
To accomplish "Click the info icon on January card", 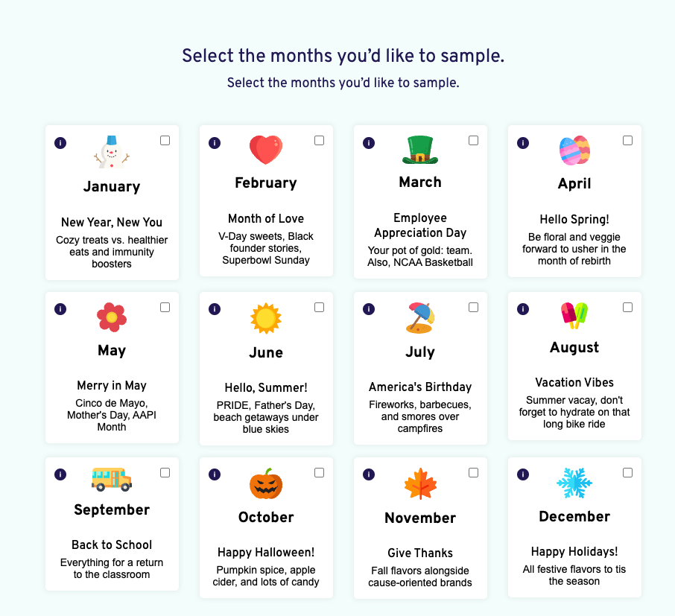I will click(60, 143).
